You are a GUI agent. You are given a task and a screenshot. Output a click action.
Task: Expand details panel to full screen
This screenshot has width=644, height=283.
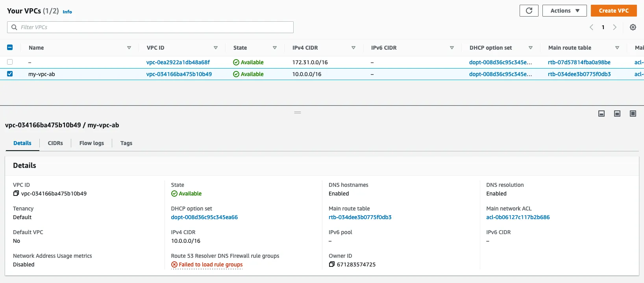[x=633, y=114]
